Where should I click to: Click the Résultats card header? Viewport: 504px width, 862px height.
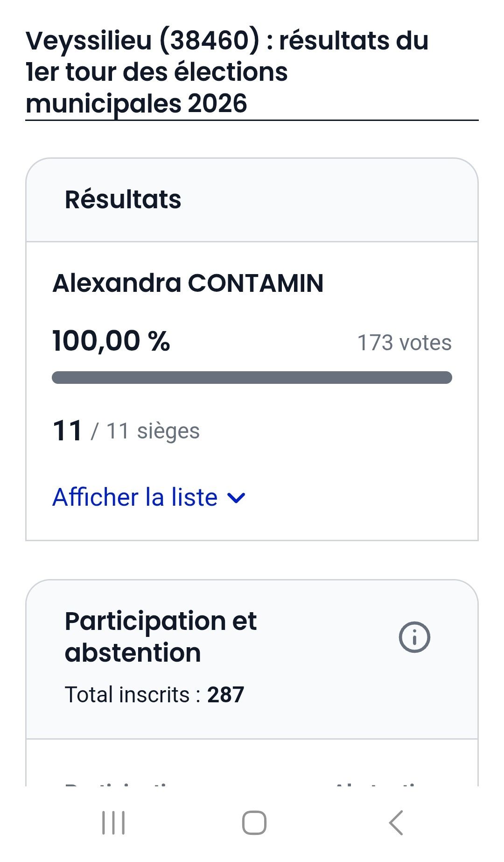click(123, 200)
